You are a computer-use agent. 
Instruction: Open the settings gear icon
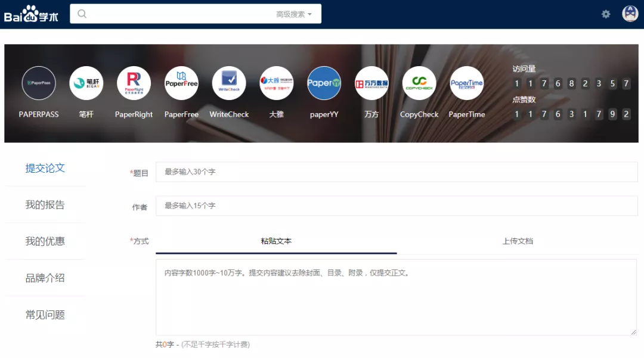click(606, 13)
